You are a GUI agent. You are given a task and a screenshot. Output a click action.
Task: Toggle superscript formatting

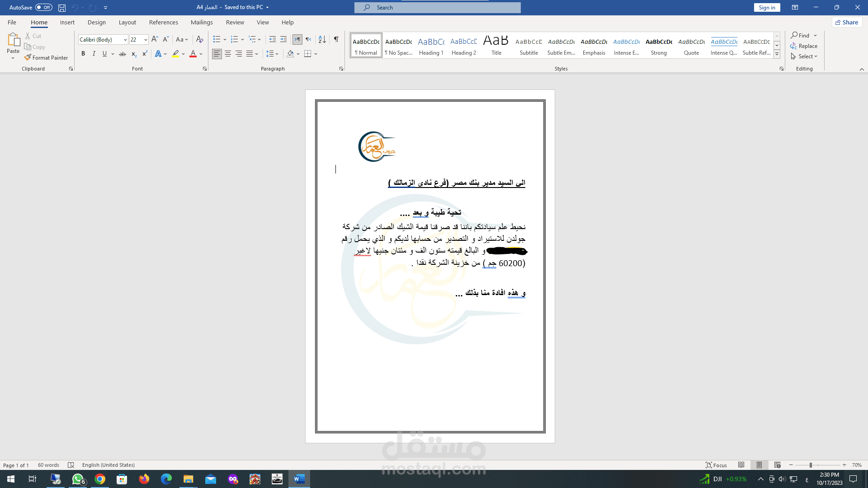click(x=145, y=54)
